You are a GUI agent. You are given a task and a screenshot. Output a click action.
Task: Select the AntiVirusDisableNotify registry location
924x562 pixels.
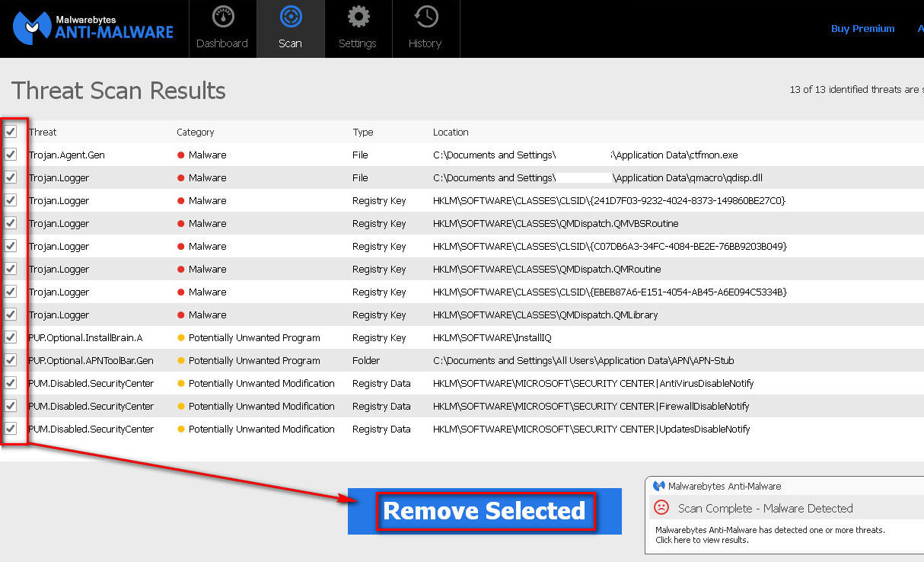(594, 383)
